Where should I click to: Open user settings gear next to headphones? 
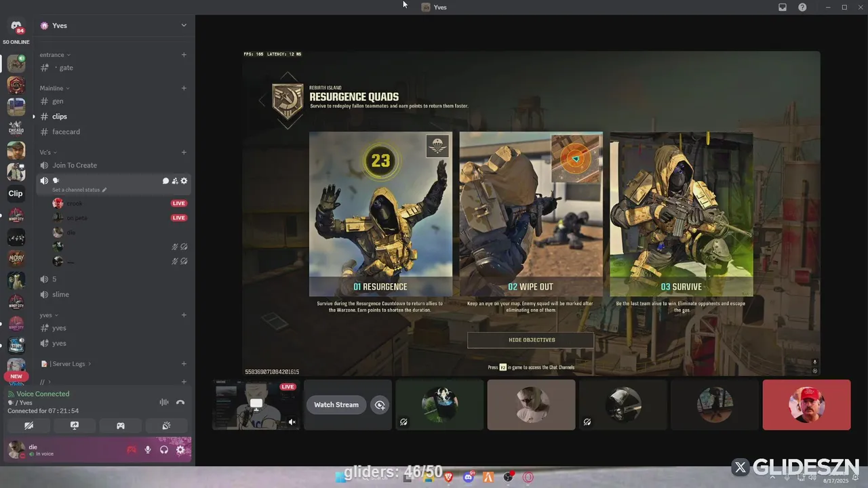coord(180,449)
